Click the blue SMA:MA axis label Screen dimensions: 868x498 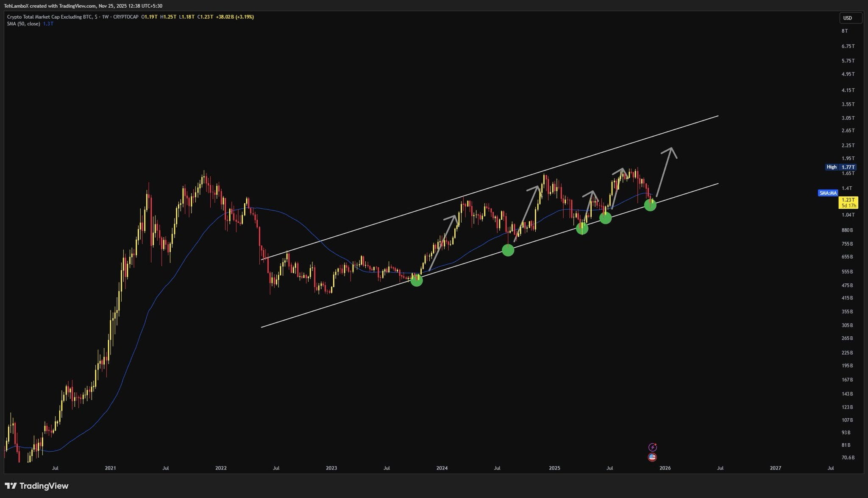(x=828, y=193)
